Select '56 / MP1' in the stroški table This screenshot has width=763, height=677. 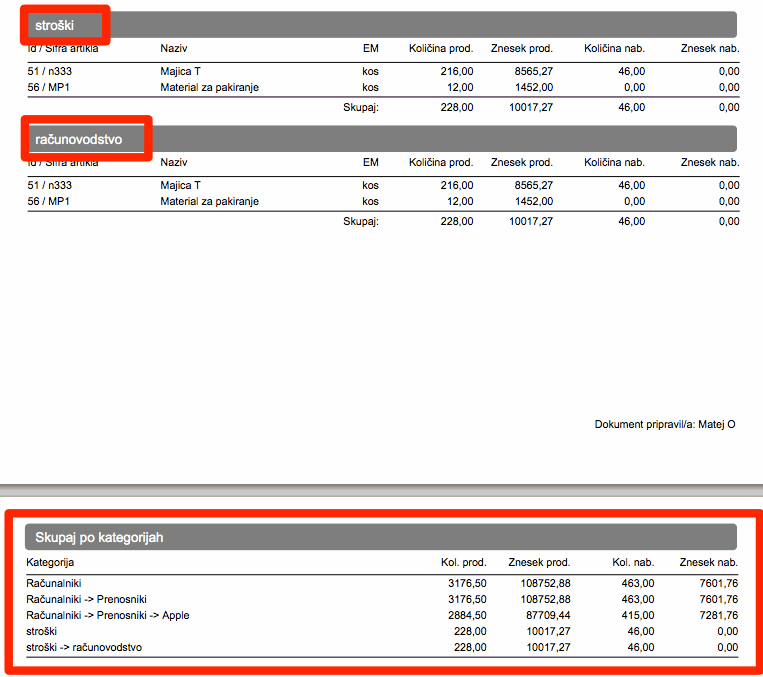click(x=49, y=87)
